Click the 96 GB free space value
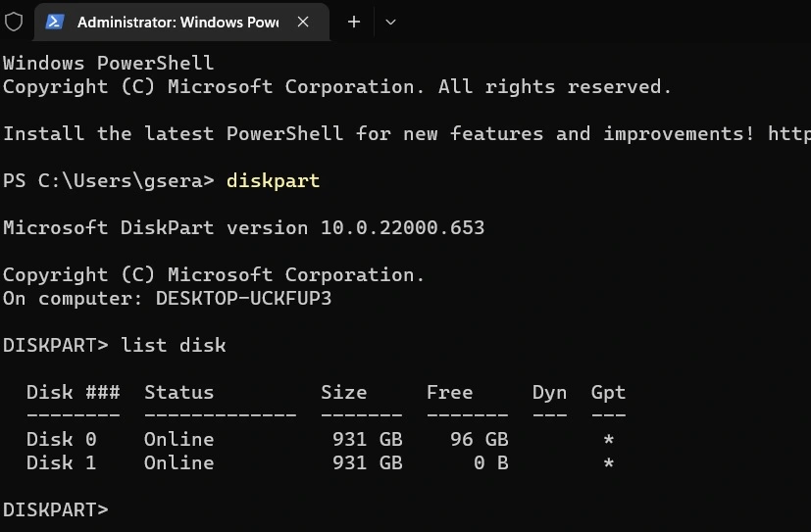 click(x=479, y=440)
